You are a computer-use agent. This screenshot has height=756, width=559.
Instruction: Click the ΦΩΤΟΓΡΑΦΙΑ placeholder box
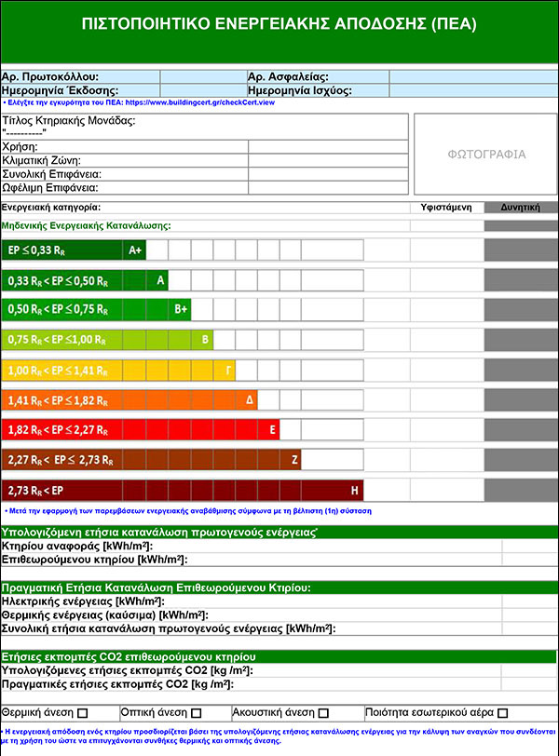click(485, 155)
